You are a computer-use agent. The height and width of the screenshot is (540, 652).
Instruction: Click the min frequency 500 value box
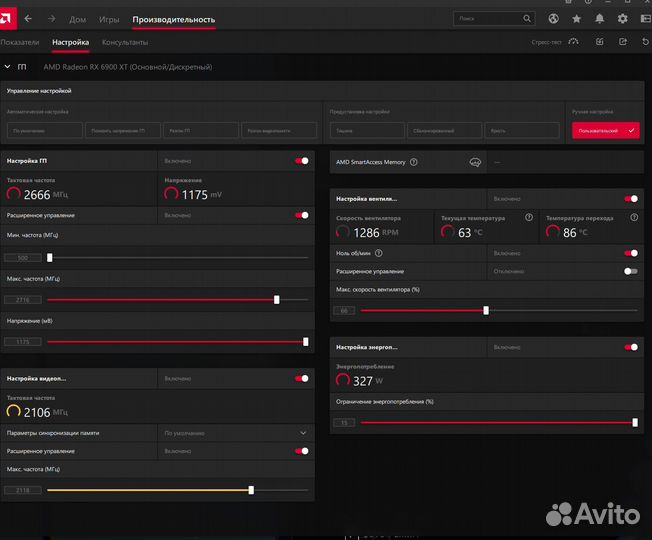[23, 258]
